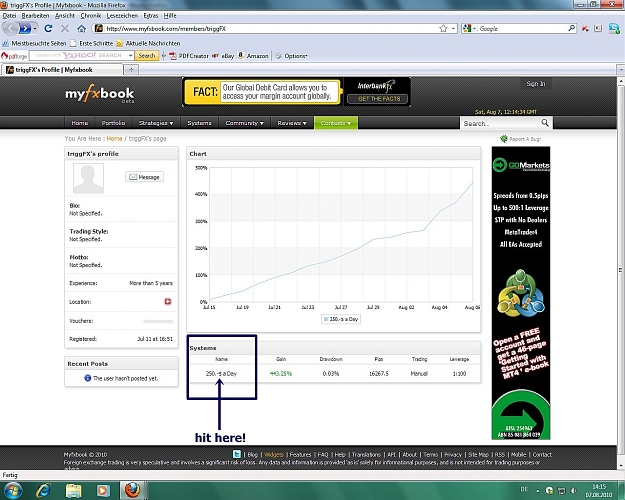
Task: Open the Yahoo search box dropdown arrow
Action: click(x=130, y=56)
